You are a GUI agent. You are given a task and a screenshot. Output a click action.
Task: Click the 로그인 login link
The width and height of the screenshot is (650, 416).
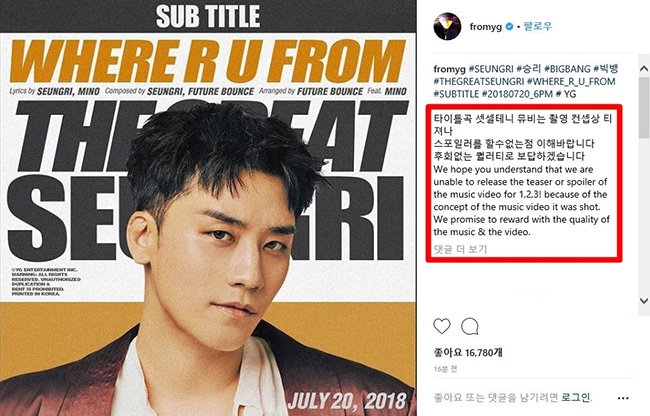point(575,398)
